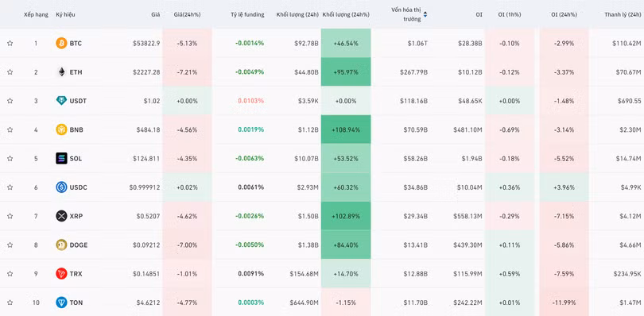
Task: Click the Dogecoin DOGE icon
Action: (x=61, y=245)
